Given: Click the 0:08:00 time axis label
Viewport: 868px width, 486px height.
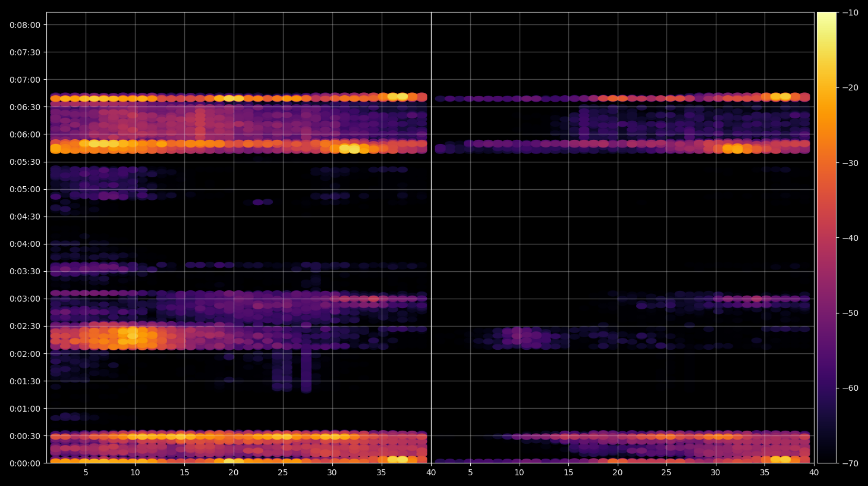Looking at the screenshot, I should tap(25, 25).
